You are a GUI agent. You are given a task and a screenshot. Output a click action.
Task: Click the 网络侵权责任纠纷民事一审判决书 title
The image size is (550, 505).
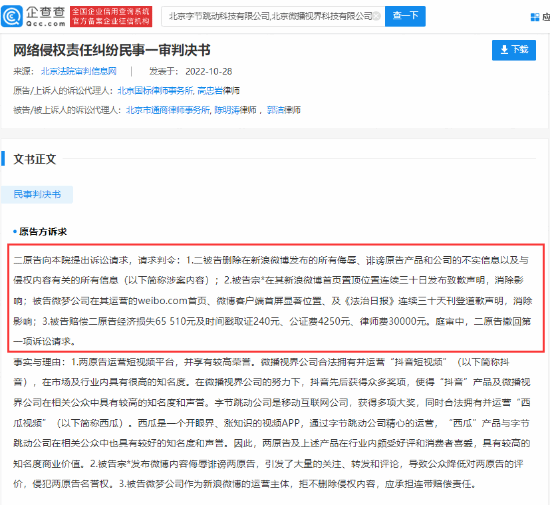(x=112, y=50)
